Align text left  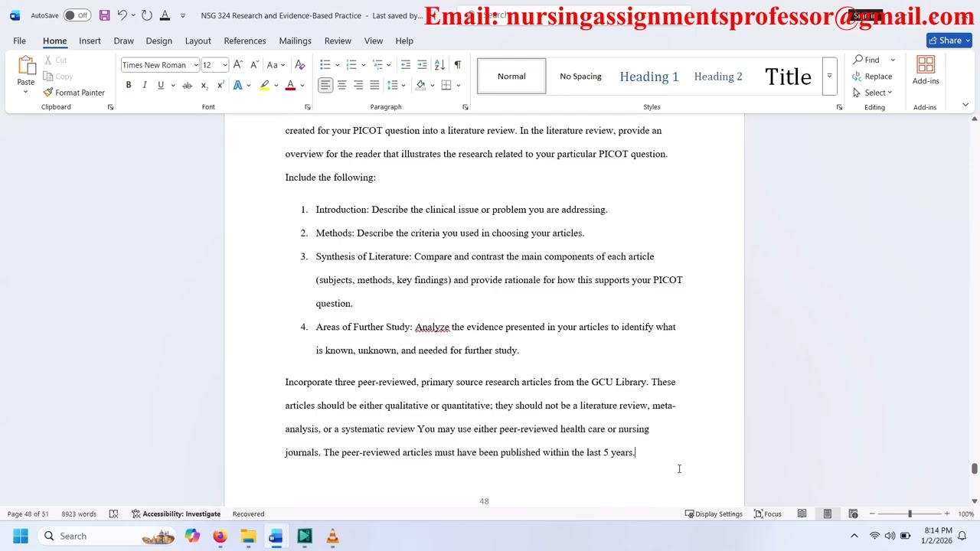(325, 85)
